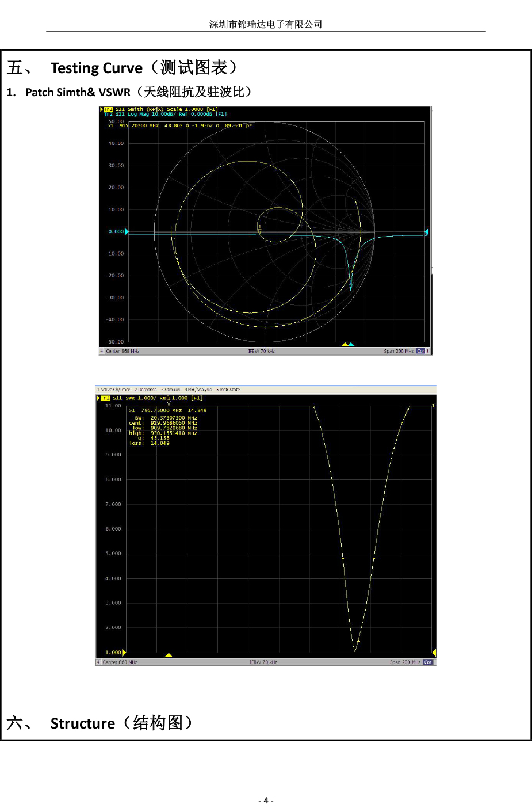Click the cyan stimulus triangle under the Smith chart
This screenshot has height=808, width=532.
pyautogui.click(x=351, y=344)
